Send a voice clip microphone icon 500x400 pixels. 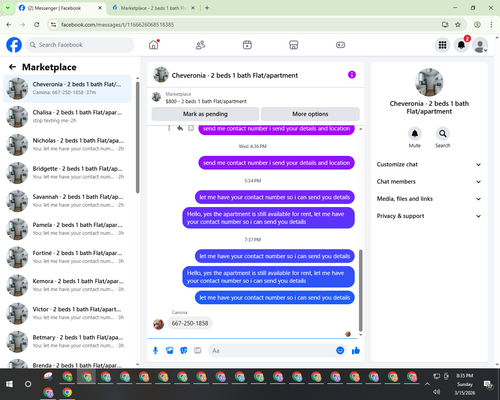[x=155, y=350]
